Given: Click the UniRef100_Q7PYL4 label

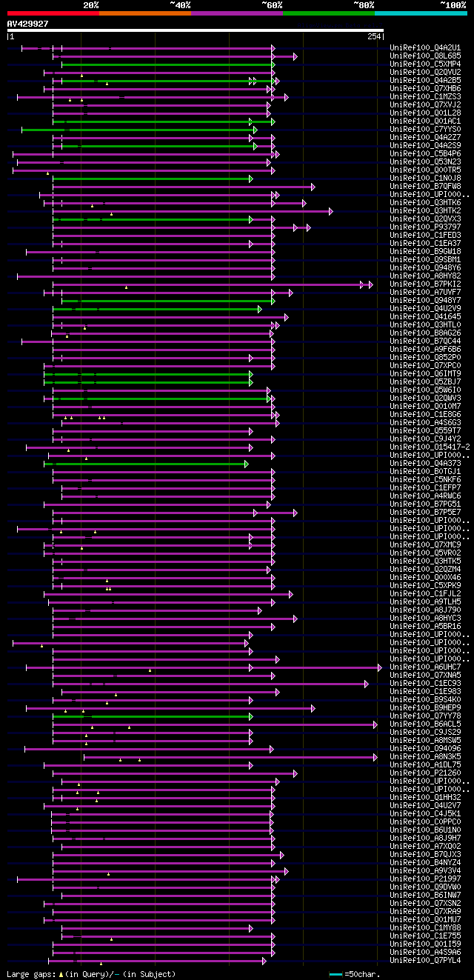Looking at the screenshot, I should [426, 960].
